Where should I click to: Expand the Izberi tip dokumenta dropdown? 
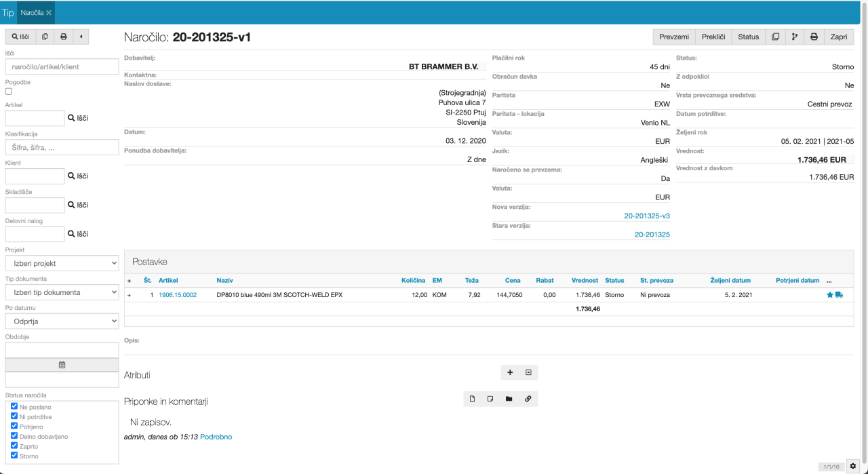pyautogui.click(x=62, y=292)
